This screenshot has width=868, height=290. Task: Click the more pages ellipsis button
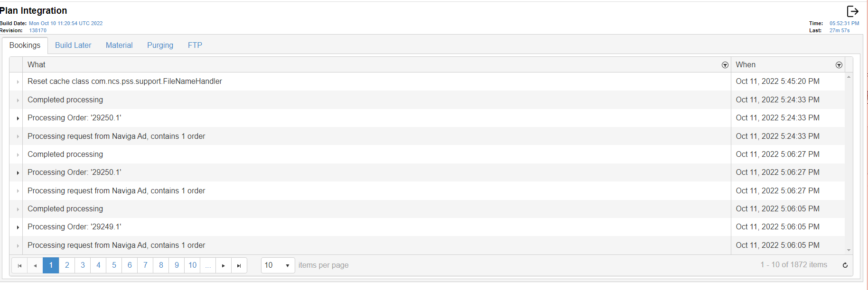(208, 265)
